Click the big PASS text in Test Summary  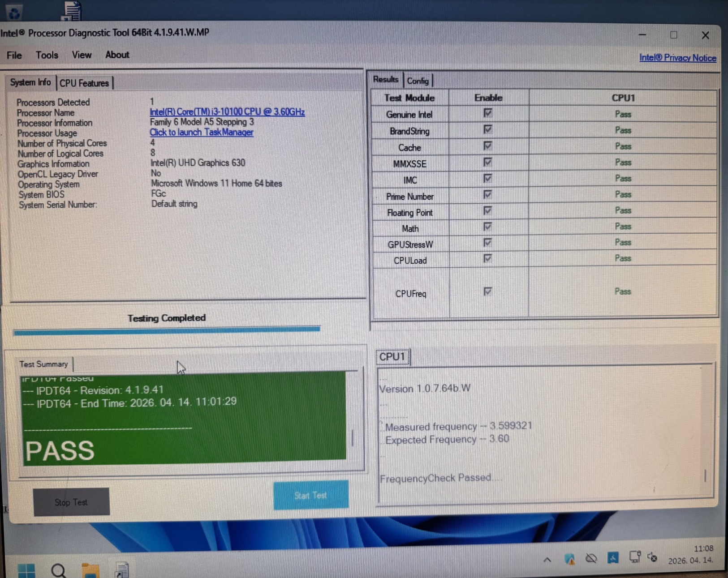point(60,450)
